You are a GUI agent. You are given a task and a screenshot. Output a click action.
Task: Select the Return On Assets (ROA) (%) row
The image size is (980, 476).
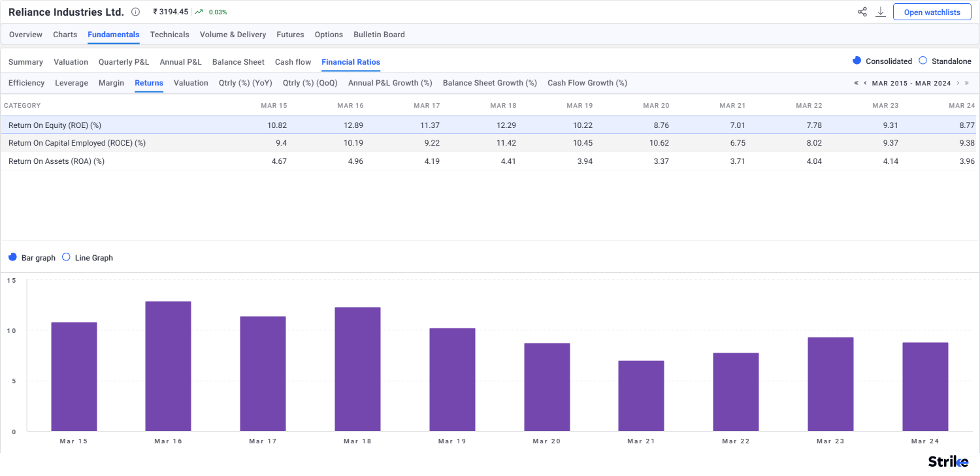point(489,161)
